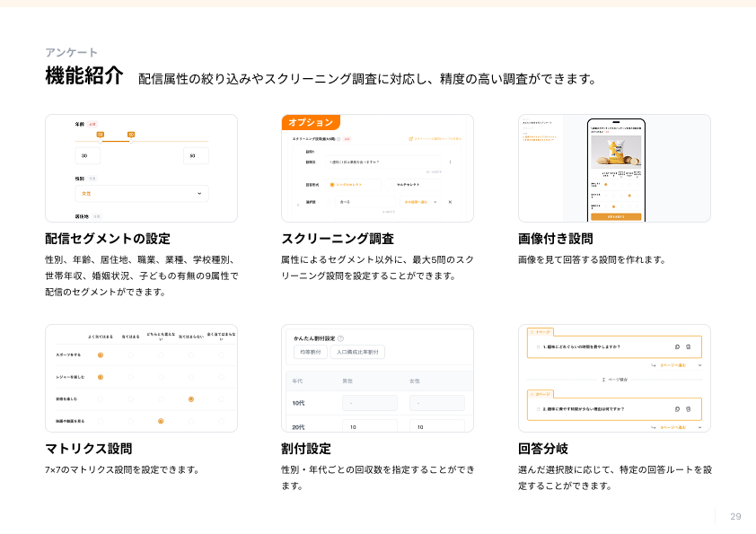The width and height of the screenshot is (756, 534).
Task: Select よく当てはまる for the スポーツをする row
Action: [100, 355]
